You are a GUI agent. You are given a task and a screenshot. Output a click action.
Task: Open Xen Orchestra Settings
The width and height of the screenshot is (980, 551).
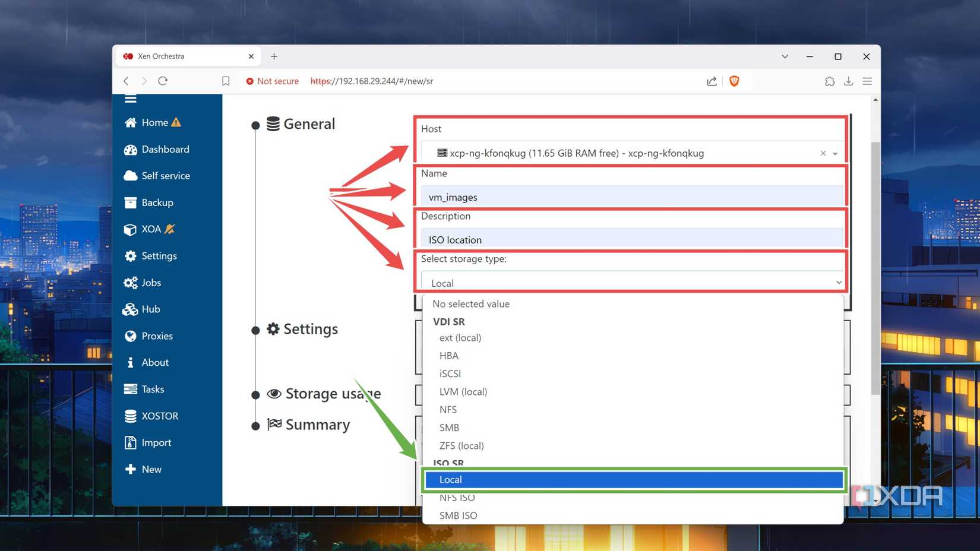(x=159, y=255)
